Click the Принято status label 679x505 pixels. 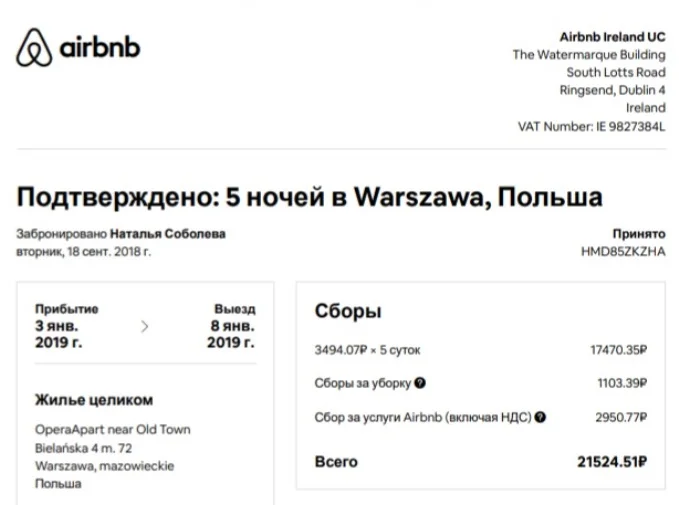[639, 234]
